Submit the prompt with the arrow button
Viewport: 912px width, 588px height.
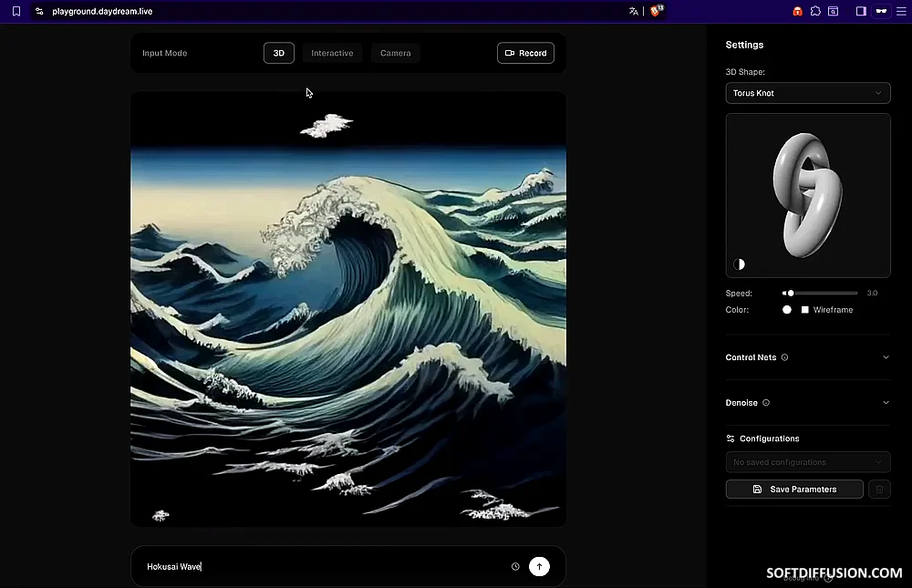539,566
